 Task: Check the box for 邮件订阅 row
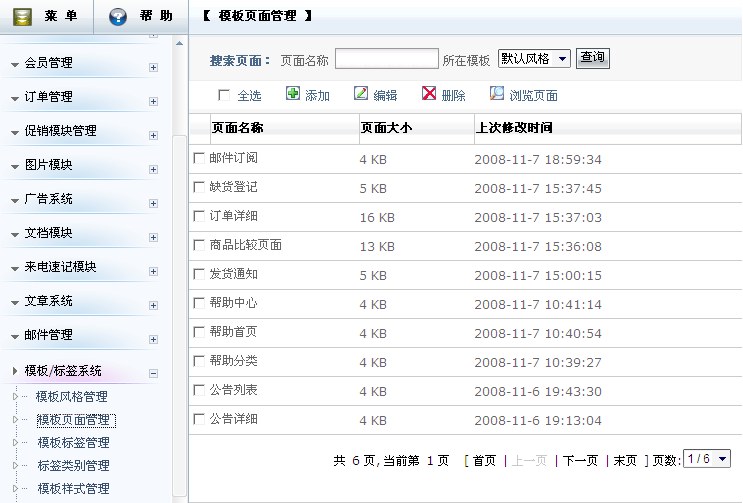pos(199,158)
